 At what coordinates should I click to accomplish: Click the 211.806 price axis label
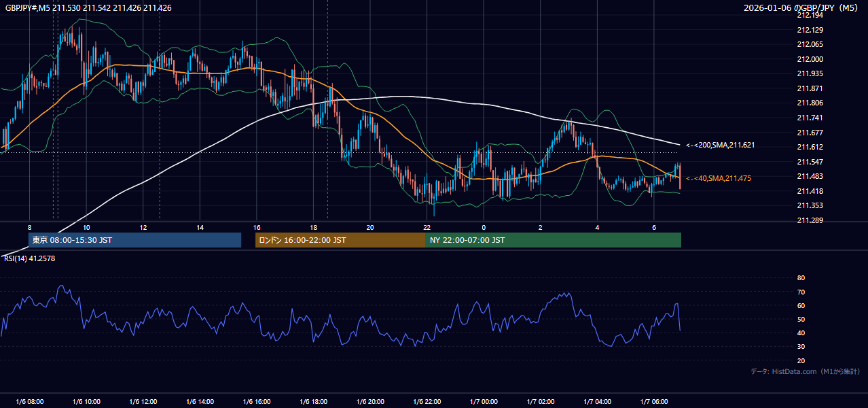point(810,103)
